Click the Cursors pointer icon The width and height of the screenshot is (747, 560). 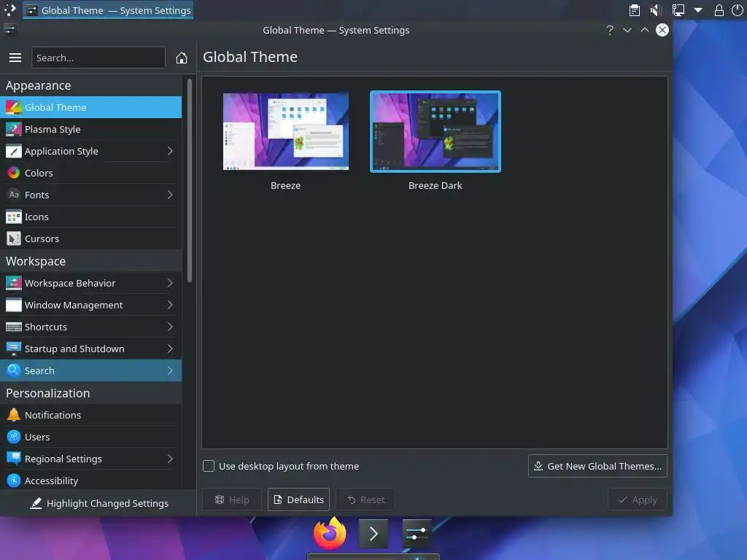tap(13, 239)
